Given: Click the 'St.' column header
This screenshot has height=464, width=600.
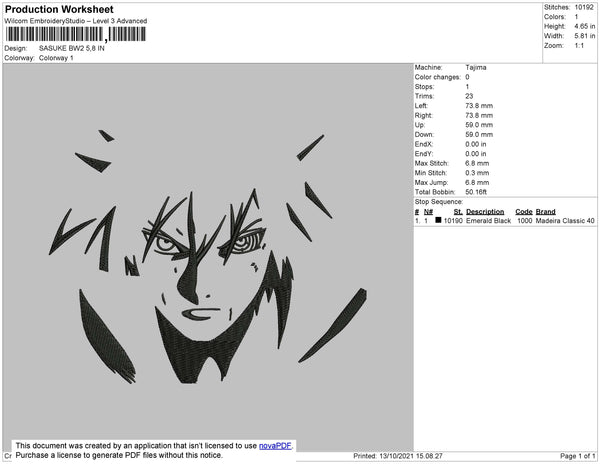Looking at the screenshot, I should (x=458, y=212).
